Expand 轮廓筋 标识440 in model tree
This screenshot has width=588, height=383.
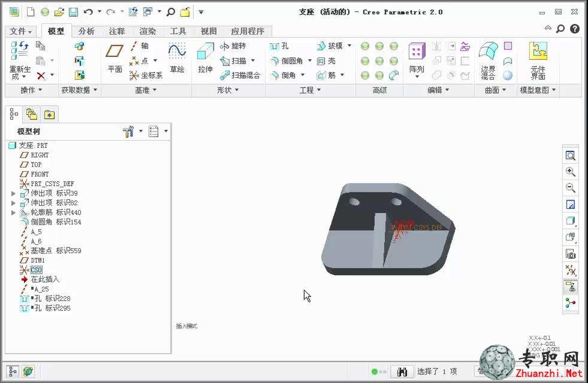click(x=14, y=212)
